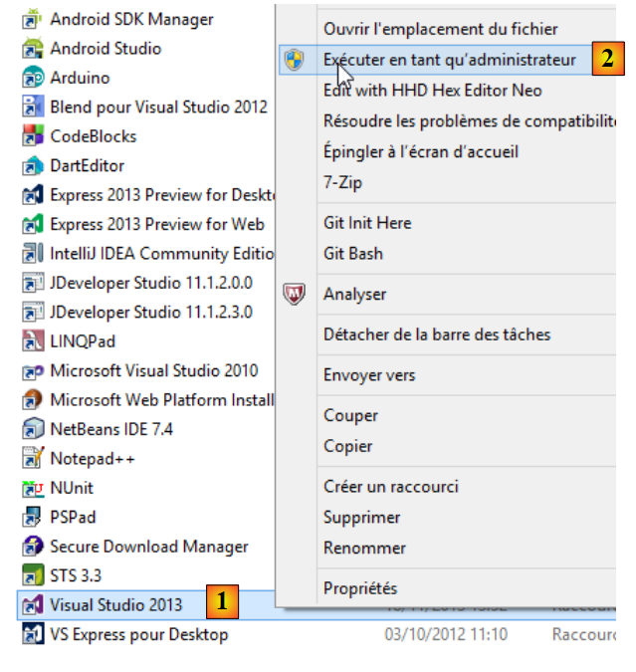Click the Arduino app icon
Viewport: 636px width, 672px height.
[33, 78]
